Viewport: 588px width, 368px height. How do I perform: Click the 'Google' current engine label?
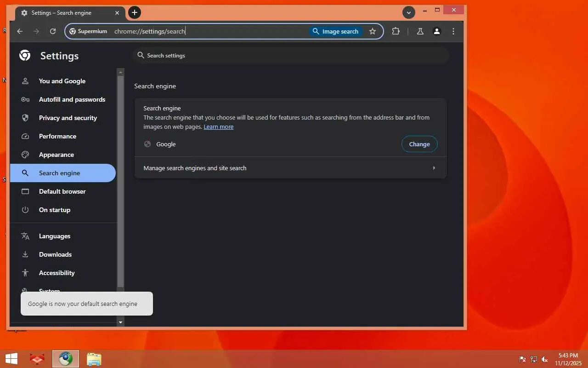pyautogui.click(x=166, y=144)
